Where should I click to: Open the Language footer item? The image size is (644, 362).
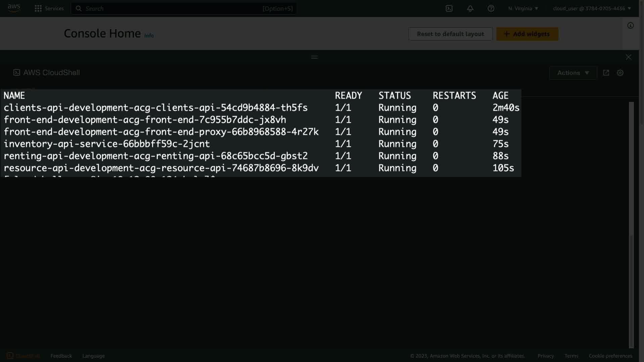(x=94, y=356)
